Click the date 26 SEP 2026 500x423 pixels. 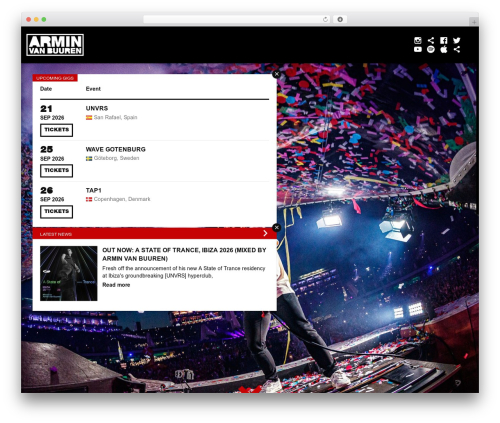pos(52,195)
